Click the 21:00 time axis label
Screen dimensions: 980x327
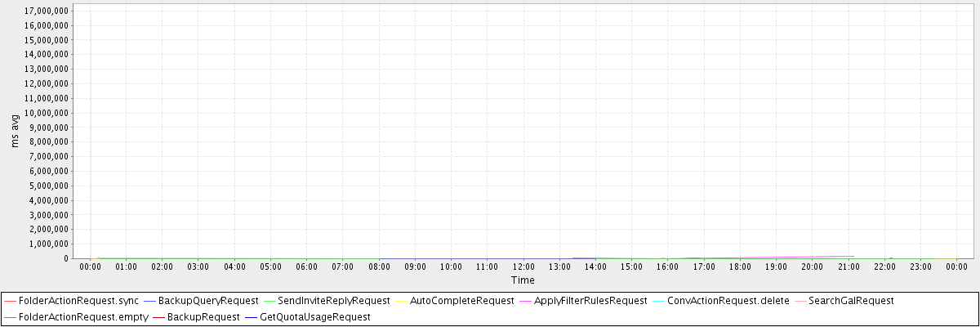[848, 267]
